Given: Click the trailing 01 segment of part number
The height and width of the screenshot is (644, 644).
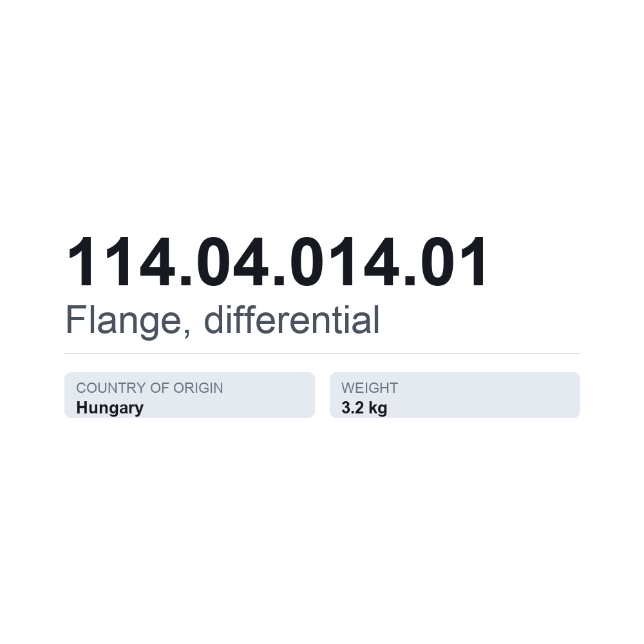Looking at the screenshot, I should (453, 261).
